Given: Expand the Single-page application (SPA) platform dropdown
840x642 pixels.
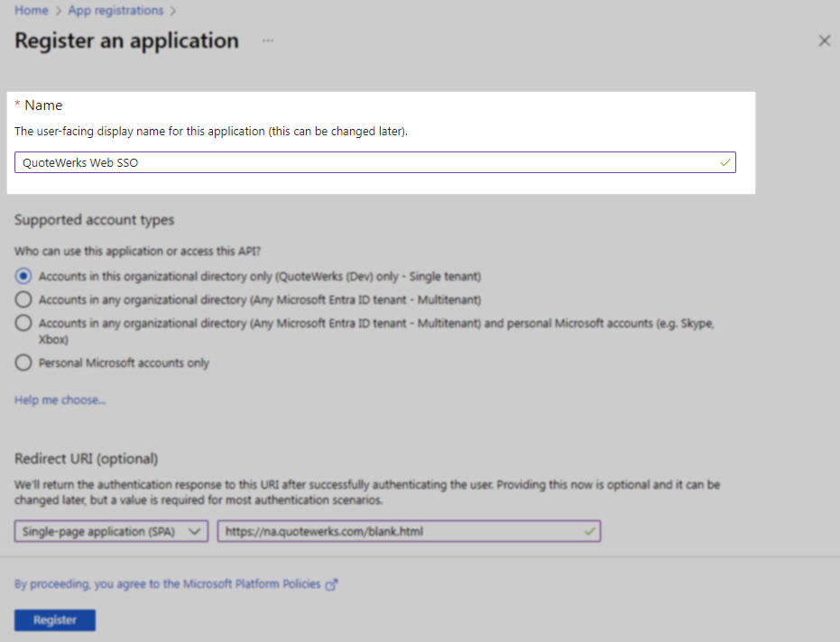Looking at the screenshot, I should tap(111, 532).
